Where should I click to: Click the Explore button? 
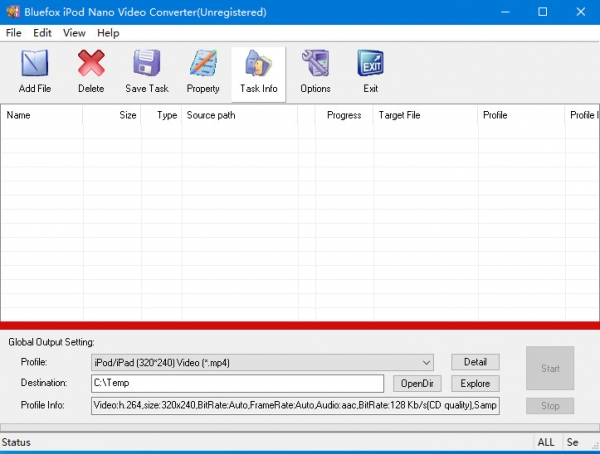[x=475, y=383]
